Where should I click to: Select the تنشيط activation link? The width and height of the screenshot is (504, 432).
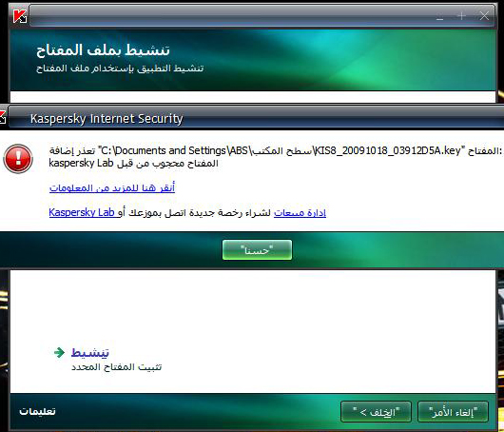click(x=90, y=353)
